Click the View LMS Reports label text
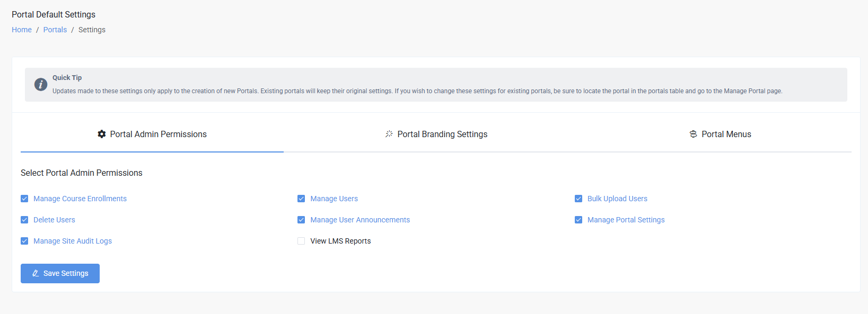 pos(340,241)
